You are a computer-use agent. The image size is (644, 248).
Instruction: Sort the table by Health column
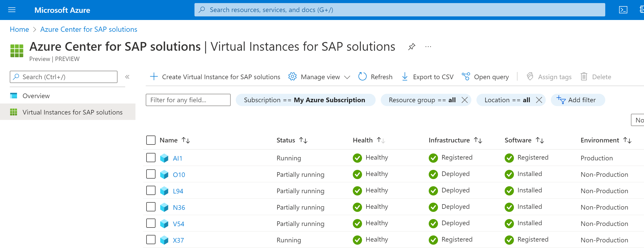[x=369, y=140]
